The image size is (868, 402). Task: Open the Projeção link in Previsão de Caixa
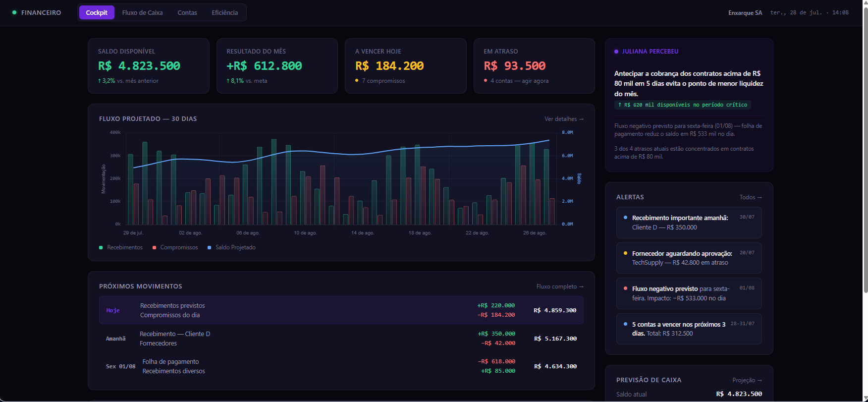point(747,380)
